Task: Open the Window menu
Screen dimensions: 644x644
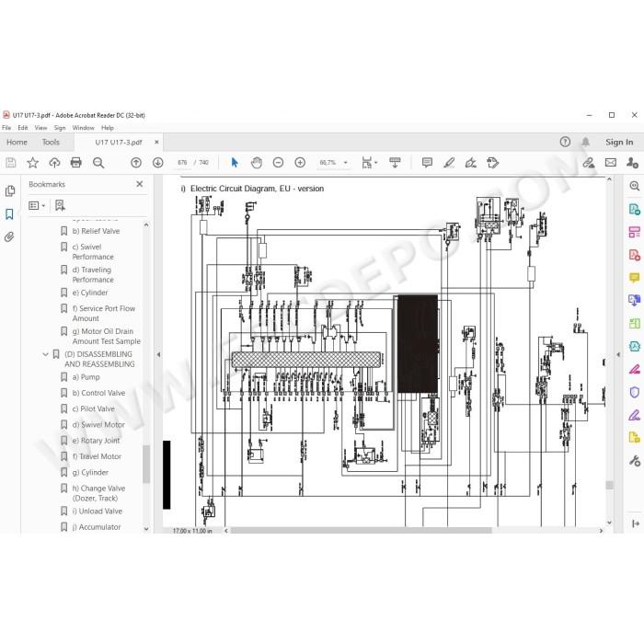Action: click(84, 128)
